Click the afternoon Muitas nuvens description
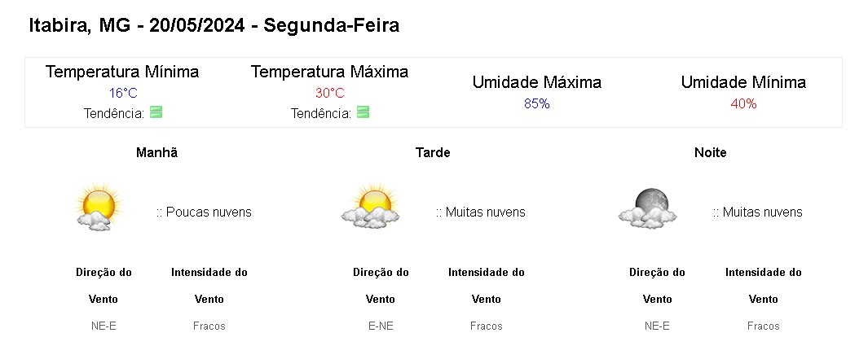Viewport: 868px width, 346px height. coord(480,212)
